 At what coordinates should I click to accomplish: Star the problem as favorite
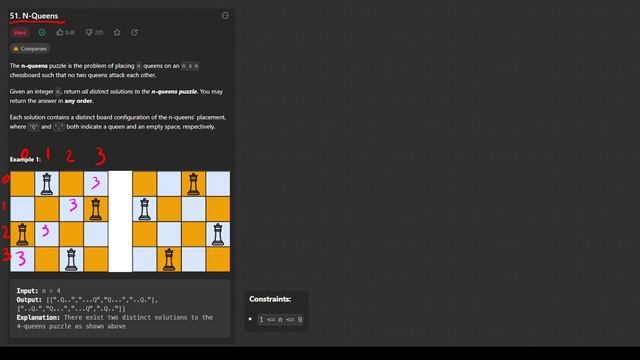click(117, 32)
